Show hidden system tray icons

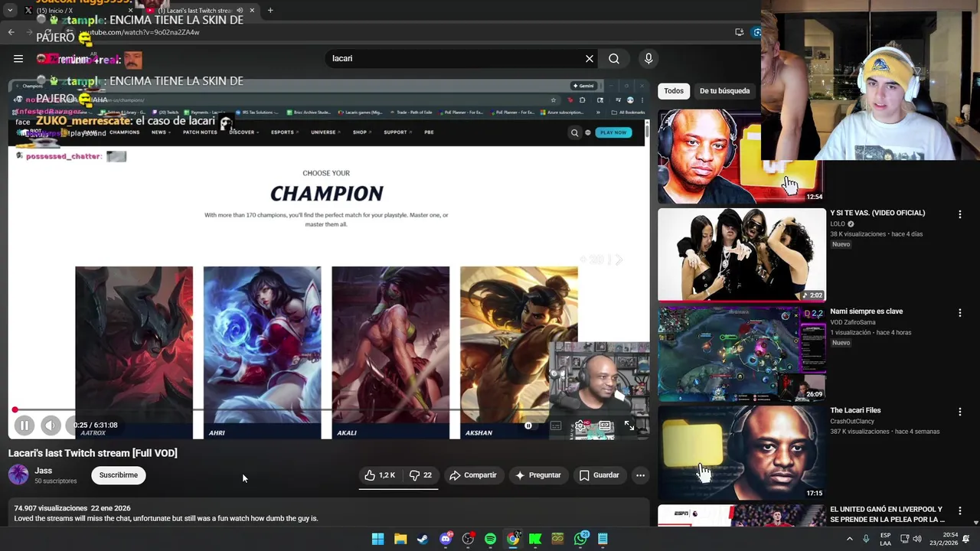click(849, 539)
